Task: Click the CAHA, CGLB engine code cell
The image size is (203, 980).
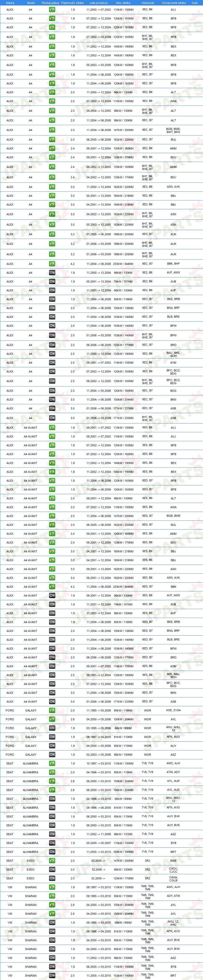Action: (173, 878)
